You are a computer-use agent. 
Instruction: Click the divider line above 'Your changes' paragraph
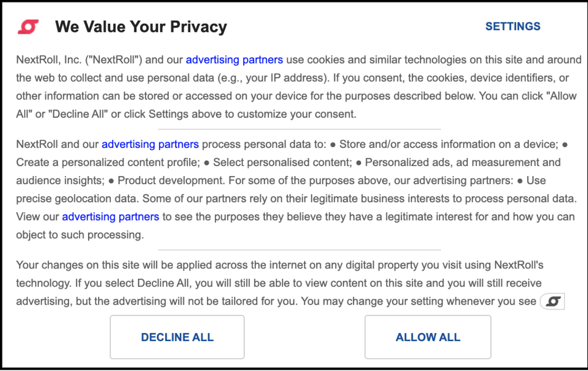(x=300, y=250)
